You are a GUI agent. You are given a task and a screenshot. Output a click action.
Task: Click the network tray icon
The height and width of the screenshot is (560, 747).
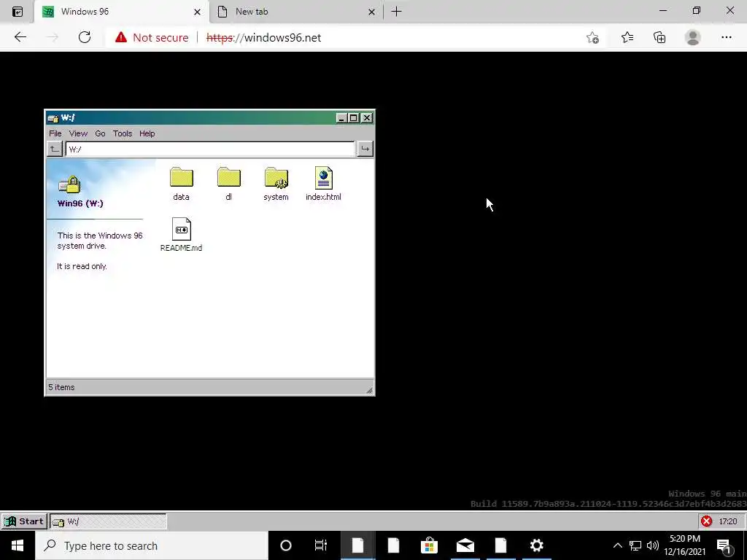tap(635, 545)
